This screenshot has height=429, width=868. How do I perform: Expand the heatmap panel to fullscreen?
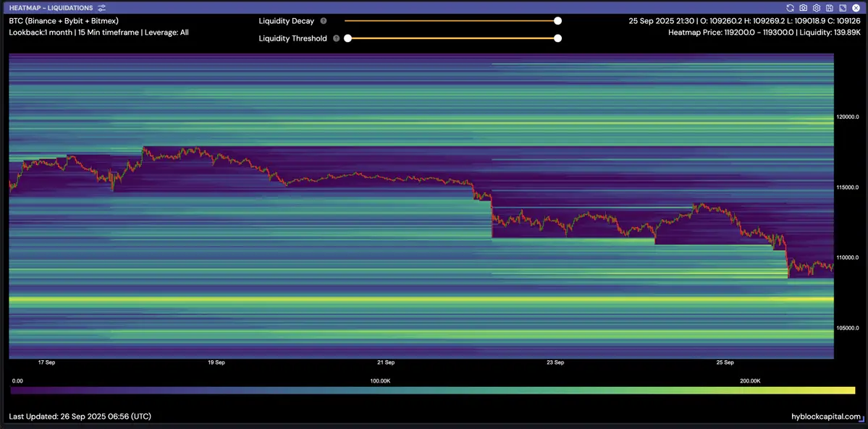point(843,8)
